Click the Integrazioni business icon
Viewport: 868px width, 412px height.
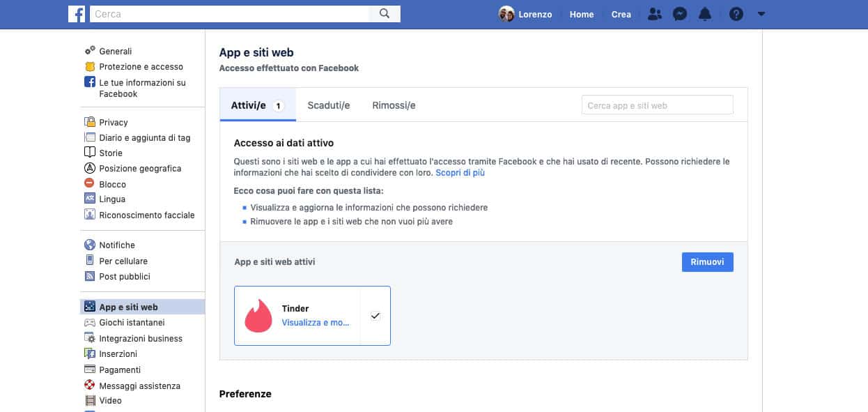90,338
